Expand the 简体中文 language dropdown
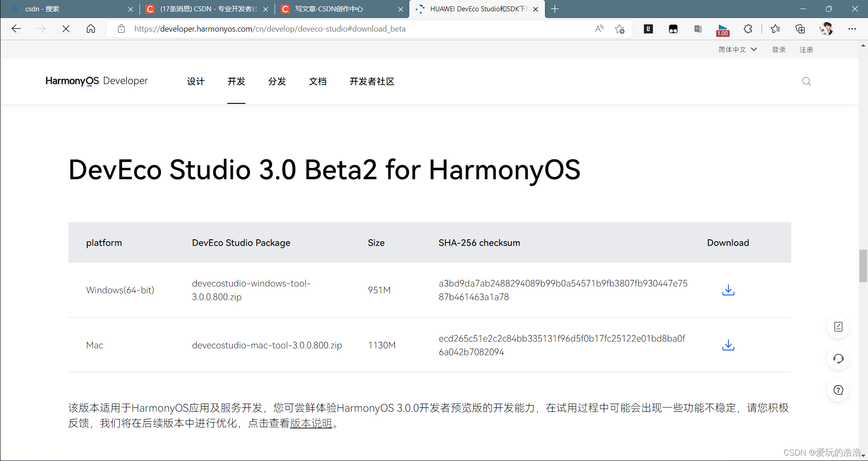The height and width of the screenshot is (461, 868). (737, 50)
